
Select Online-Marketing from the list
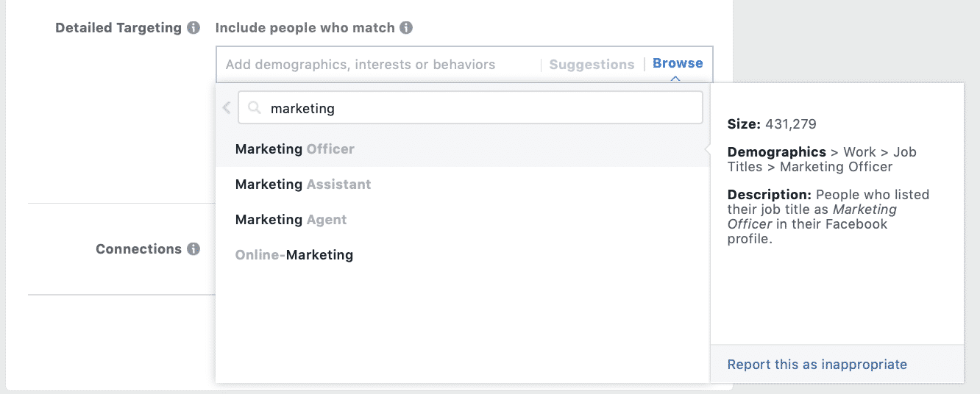coord(463,255)
